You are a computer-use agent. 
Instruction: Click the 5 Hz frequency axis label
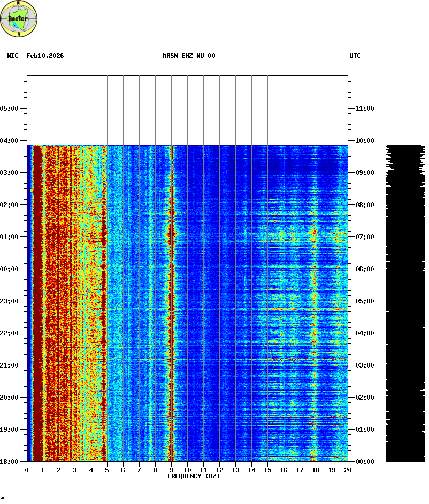click(x=107, y=470)
